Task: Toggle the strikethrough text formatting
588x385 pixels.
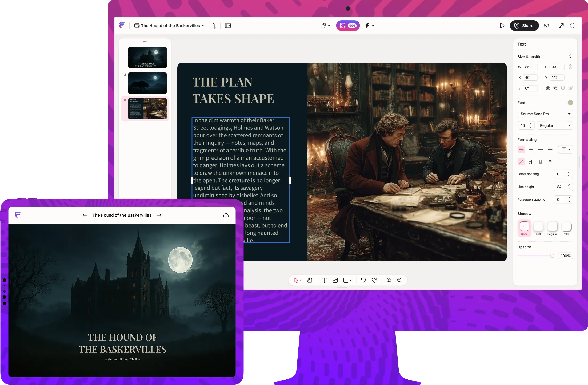Action: pos(550,162)
